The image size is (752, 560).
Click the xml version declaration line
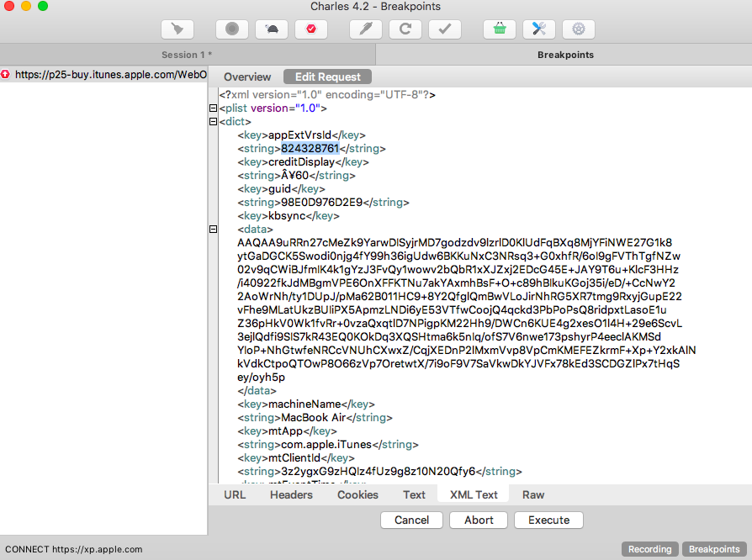click(327, 95)
